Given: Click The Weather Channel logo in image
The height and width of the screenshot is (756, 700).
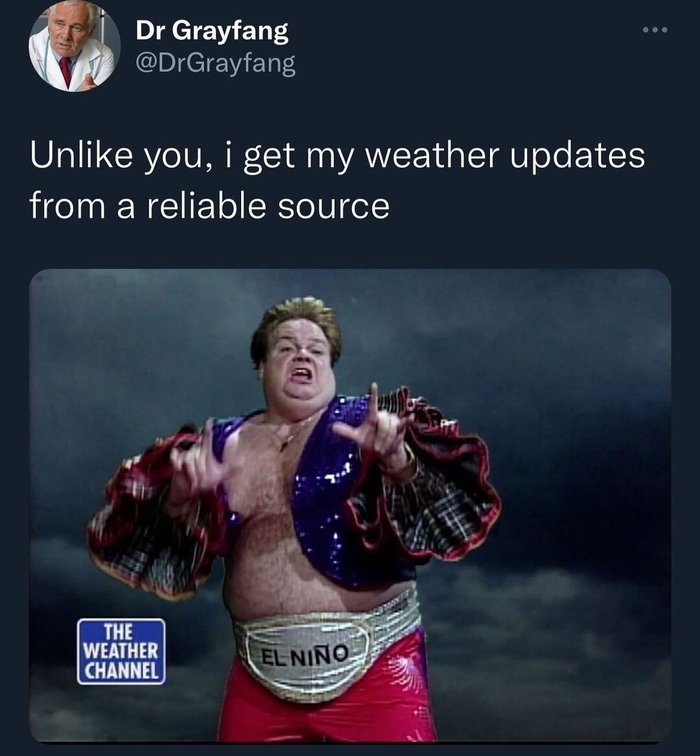Looking at the screenshot, I should point(121,651).
